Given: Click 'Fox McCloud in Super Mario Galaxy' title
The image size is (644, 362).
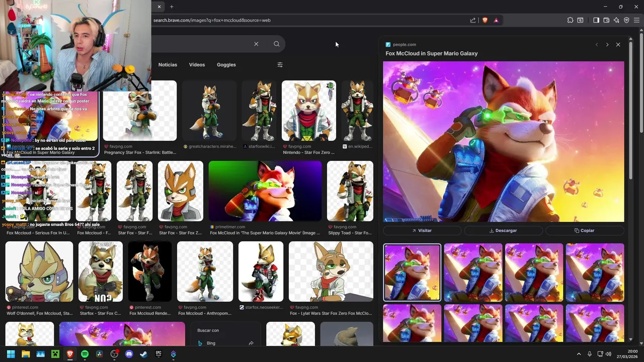Looking at the screenshot, I should point(432,53).
